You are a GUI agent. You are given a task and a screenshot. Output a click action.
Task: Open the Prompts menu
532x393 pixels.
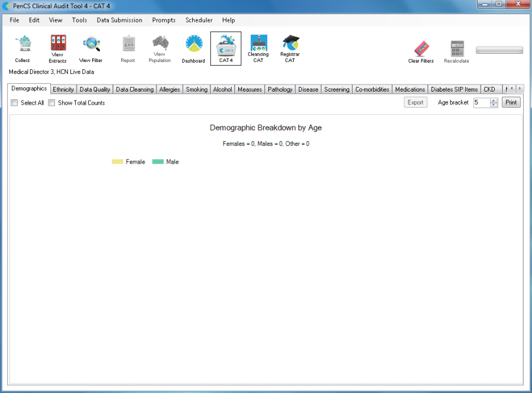click(x=164, y=20)
